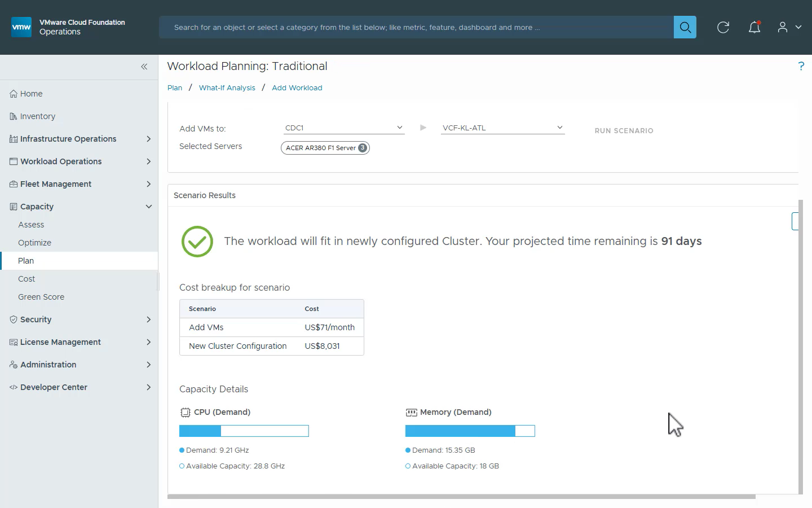Viewport: 812px width, 508px height.
Task: Expand Infrastructure Operations chevron
Action: point(149,139)
